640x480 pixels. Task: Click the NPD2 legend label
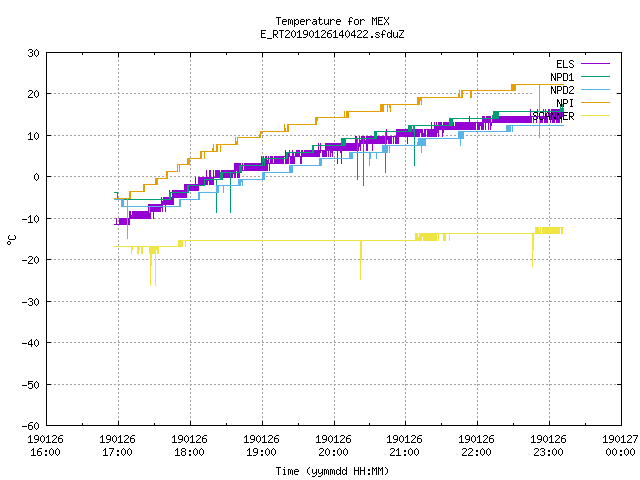click(562, 90)
